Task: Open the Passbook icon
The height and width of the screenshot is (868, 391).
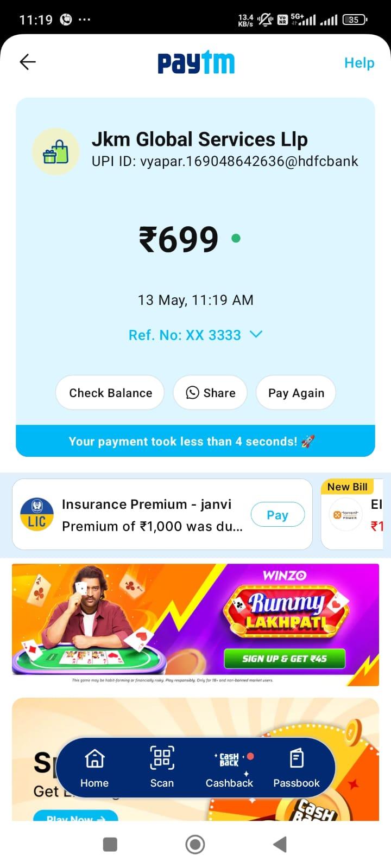Action: [x=297, y=758]
